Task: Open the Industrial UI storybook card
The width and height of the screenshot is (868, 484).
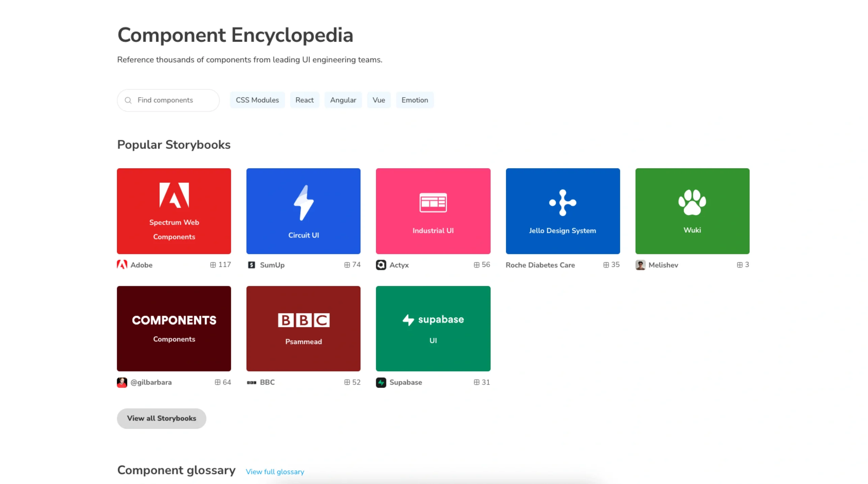Action: click(433, 211)
